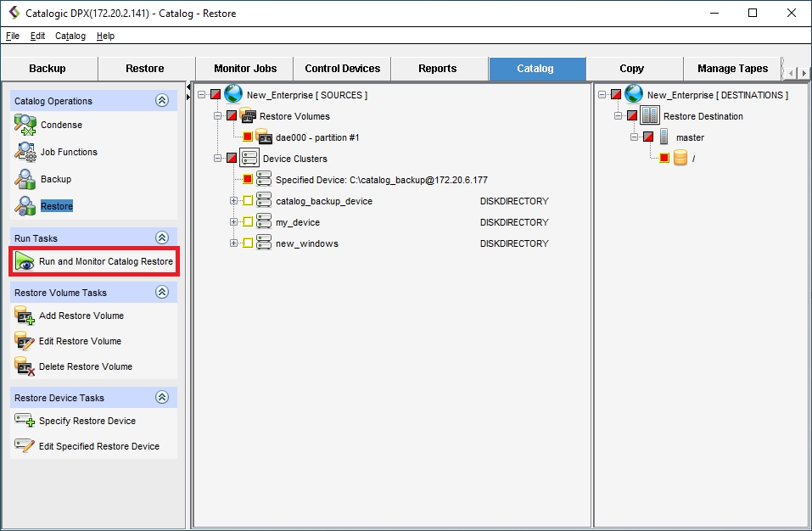Click the Backup link under Catalog Operations
812x531 pixels.
pyautogui.click(x=56, y=180)
